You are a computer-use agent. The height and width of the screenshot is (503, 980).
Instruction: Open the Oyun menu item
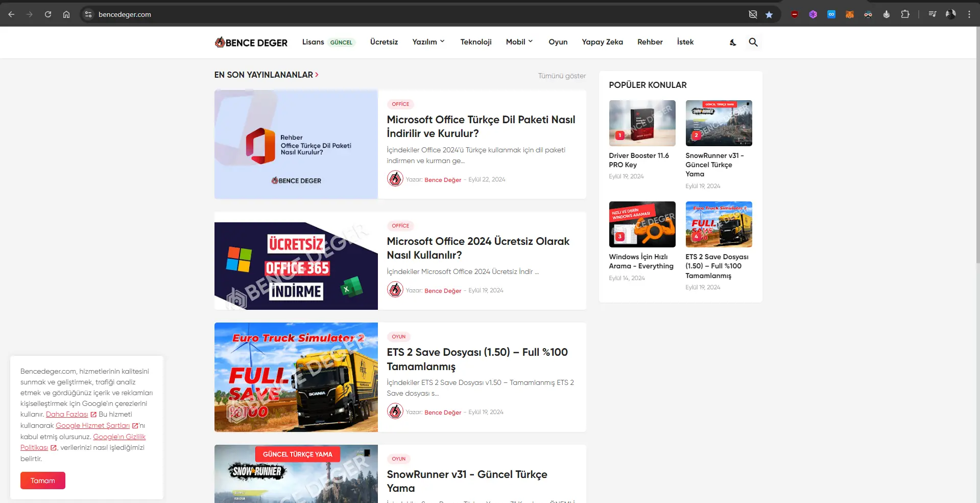point(558,42)
